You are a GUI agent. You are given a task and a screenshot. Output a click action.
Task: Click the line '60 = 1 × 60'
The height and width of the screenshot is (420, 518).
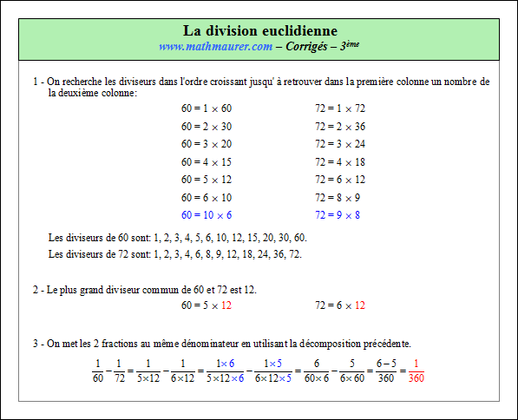(x=207, y=108)
